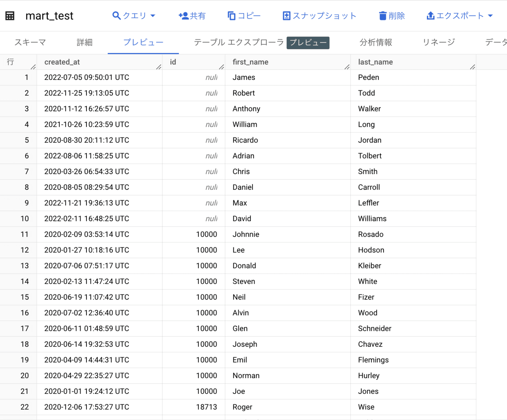Expand the エクスポート dropdown arrow
Screen dimensions: 507x420
click(490, 16)
